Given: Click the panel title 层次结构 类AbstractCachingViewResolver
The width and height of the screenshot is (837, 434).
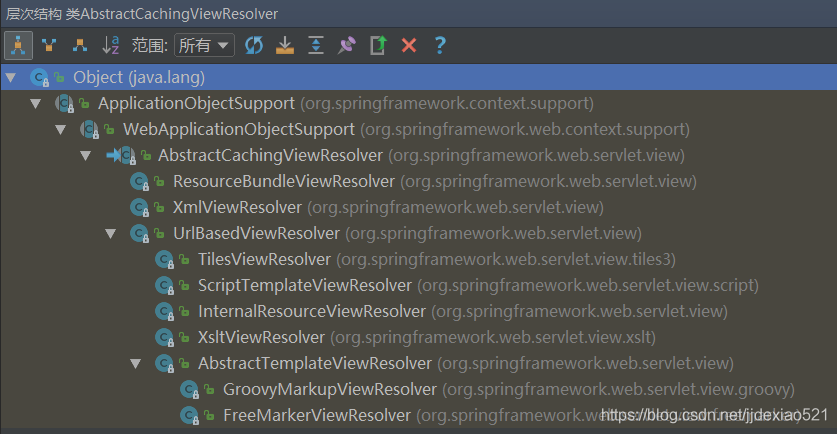Looking at the screenshot, I should (x=142, y=14).
